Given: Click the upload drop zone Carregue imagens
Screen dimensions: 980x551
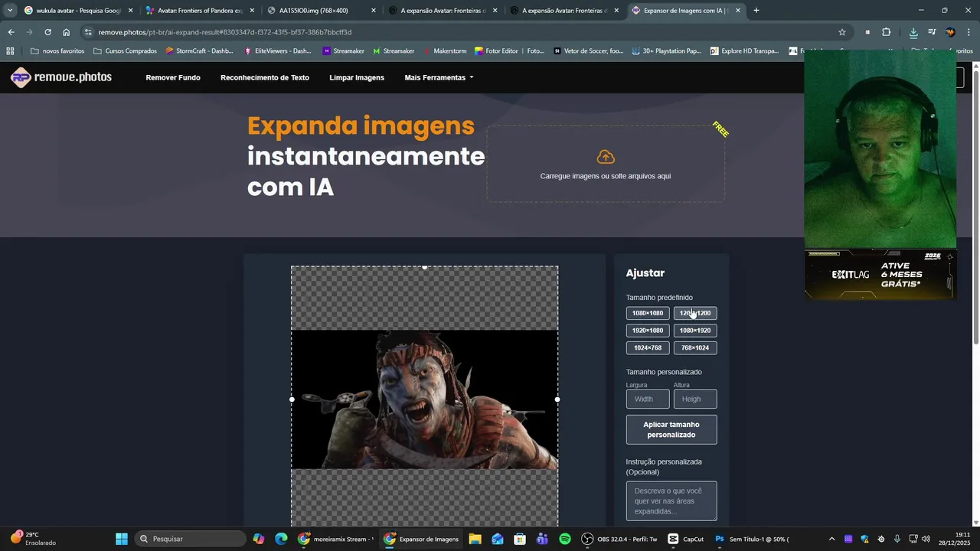Looking at the screenshot, I should [606, 164].
